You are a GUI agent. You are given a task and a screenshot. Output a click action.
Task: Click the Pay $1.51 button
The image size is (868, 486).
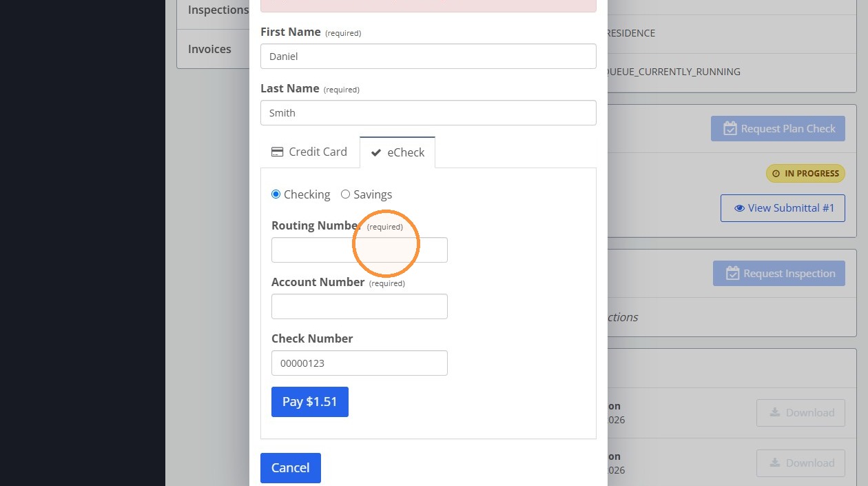tap(310, 402)
